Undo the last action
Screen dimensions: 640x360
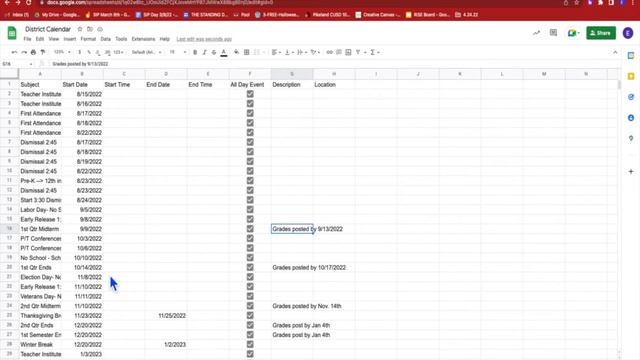[x=14, y=52]
